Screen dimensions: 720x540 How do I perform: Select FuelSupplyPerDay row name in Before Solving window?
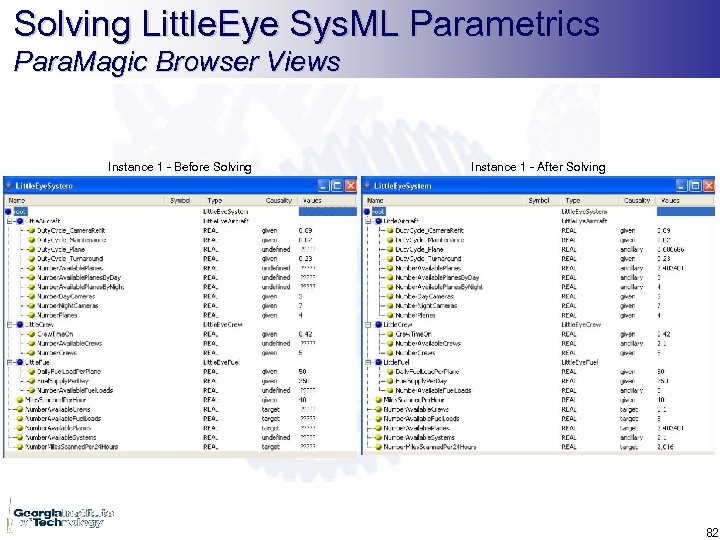point(63,381)
